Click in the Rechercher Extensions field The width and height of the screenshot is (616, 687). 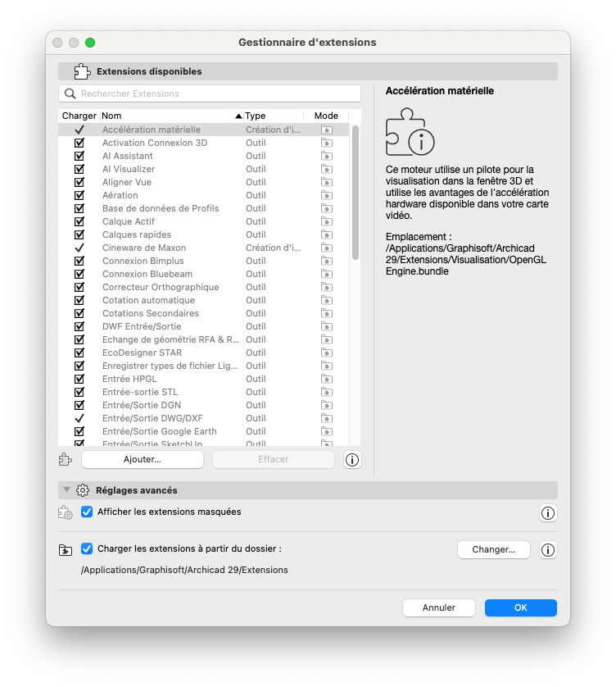coord(210,93)
